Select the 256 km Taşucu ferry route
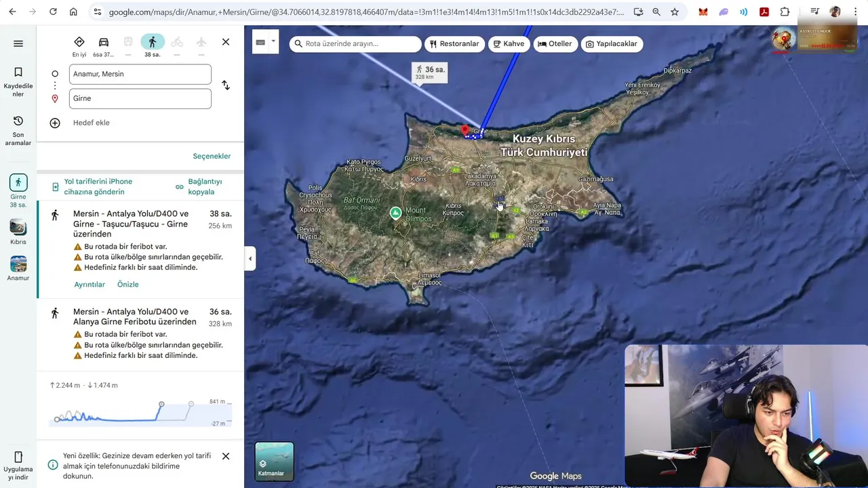 [140, 249]
